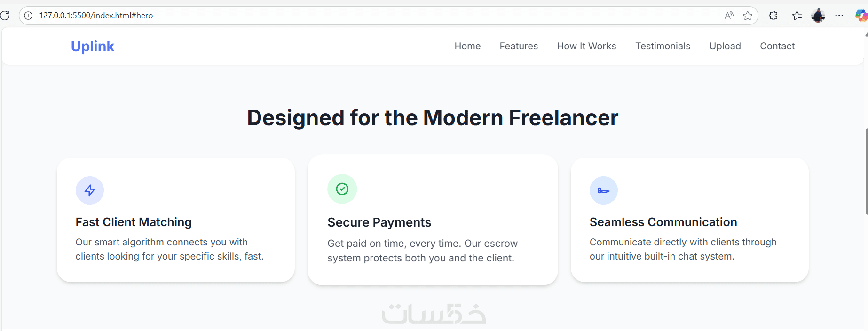Screen dimensions: 868x331
Task: Open the browser profile picture
Action: (818, 16)
